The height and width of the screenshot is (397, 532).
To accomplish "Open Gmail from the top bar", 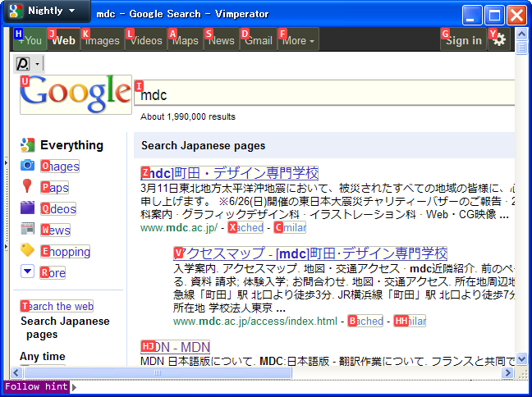I will pyautogui.click(x=258, y=40).
